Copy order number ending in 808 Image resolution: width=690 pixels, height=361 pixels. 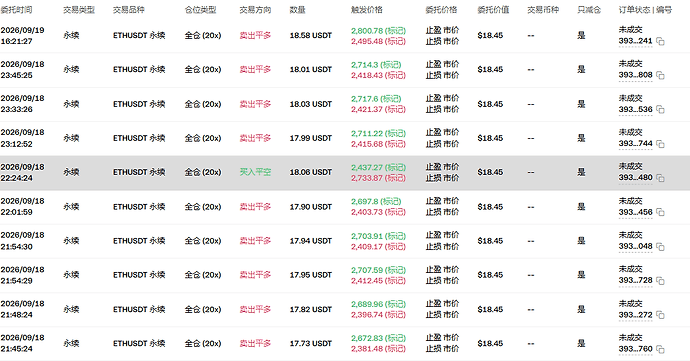661,75
